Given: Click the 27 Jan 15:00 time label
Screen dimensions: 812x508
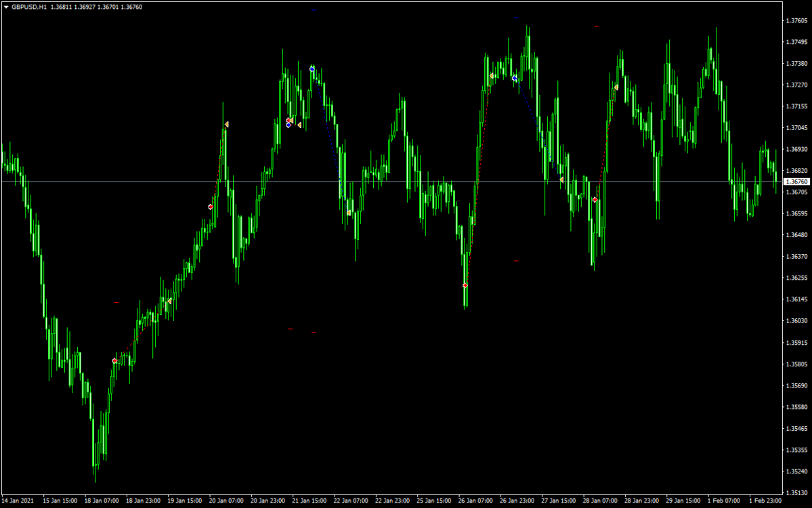Looking at the screenshot, I should tap(558, 501).
